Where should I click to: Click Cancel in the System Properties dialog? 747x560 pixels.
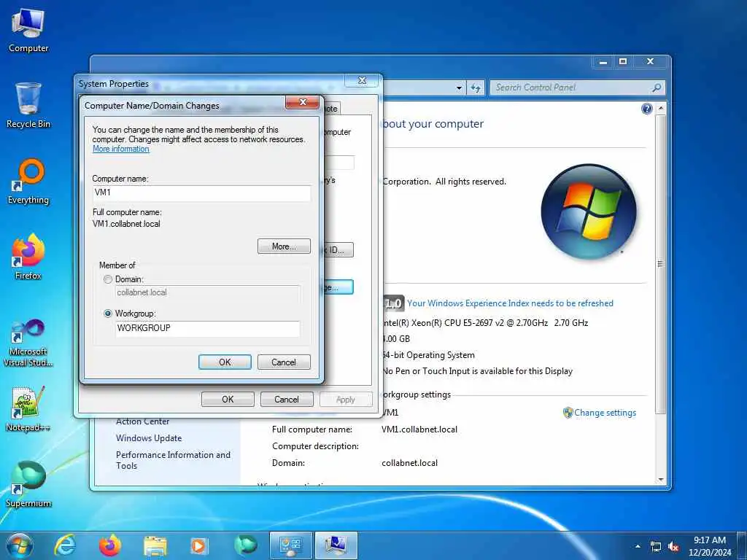tap(287, 400)
